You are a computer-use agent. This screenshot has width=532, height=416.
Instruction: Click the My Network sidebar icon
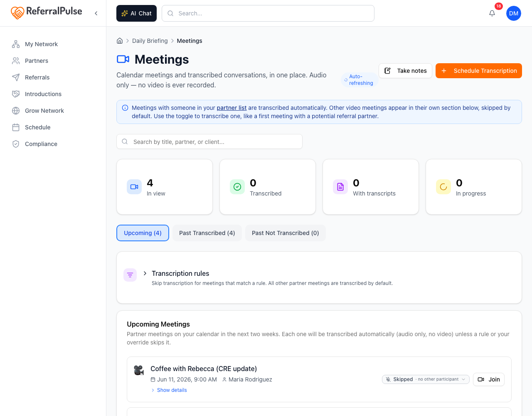16,44
